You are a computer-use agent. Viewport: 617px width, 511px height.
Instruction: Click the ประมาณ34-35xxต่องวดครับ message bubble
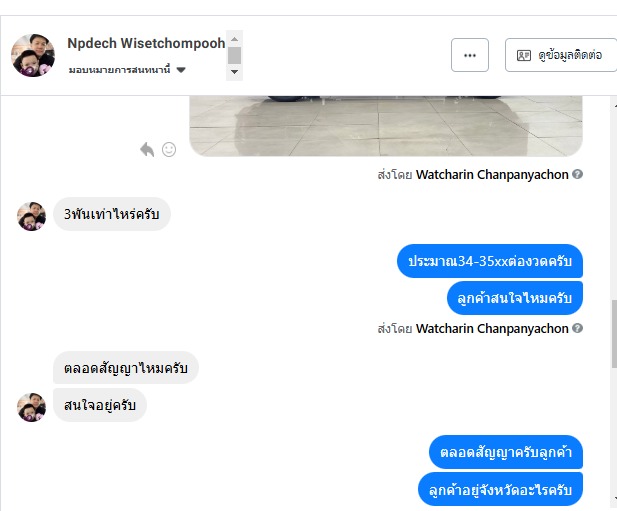(490, 261)
